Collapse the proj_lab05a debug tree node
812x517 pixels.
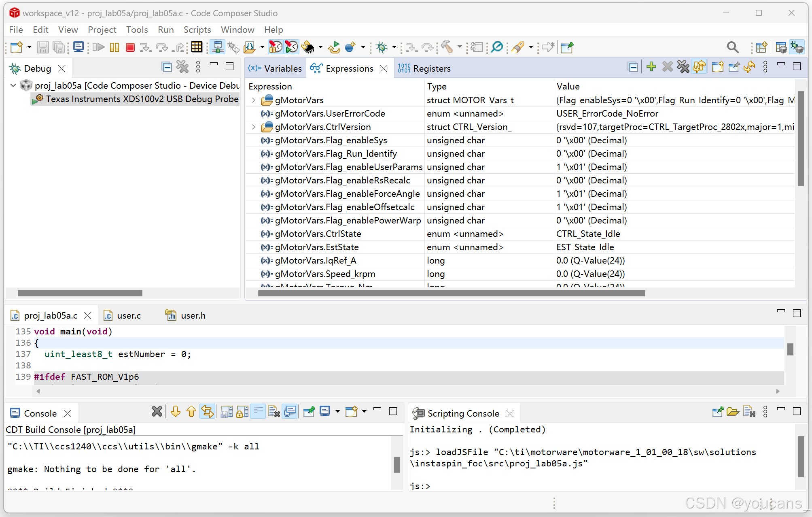13,85
